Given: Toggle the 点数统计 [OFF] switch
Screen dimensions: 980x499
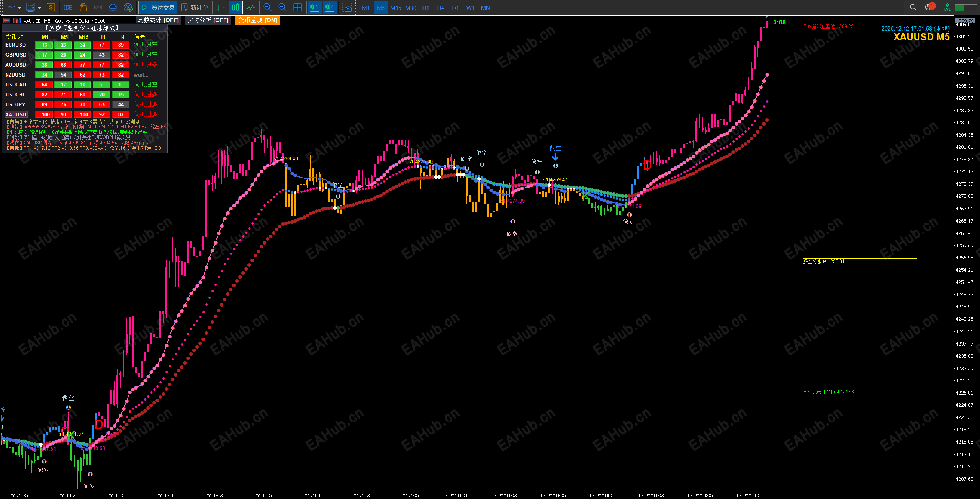Looking at the screenshot, I should coord(158,20).
